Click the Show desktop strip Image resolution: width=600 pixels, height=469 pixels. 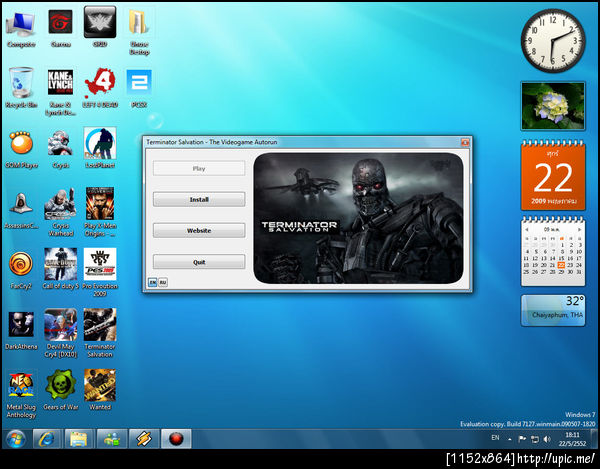point(594,439)
